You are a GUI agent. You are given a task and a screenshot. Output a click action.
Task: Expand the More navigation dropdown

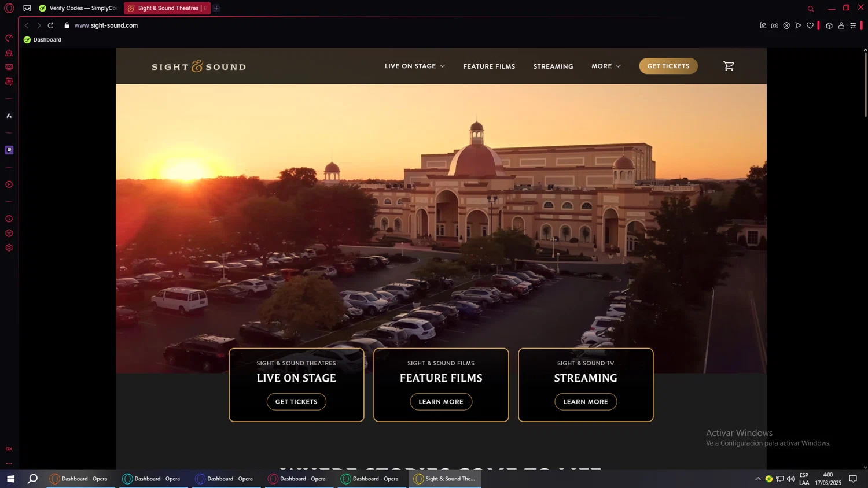[606, 66]
